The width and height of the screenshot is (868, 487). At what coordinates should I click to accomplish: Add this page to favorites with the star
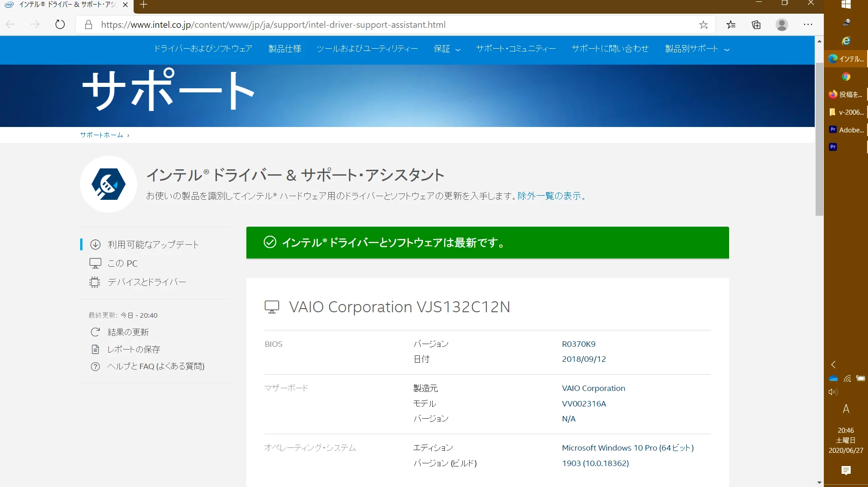click(x=704, y=25)
